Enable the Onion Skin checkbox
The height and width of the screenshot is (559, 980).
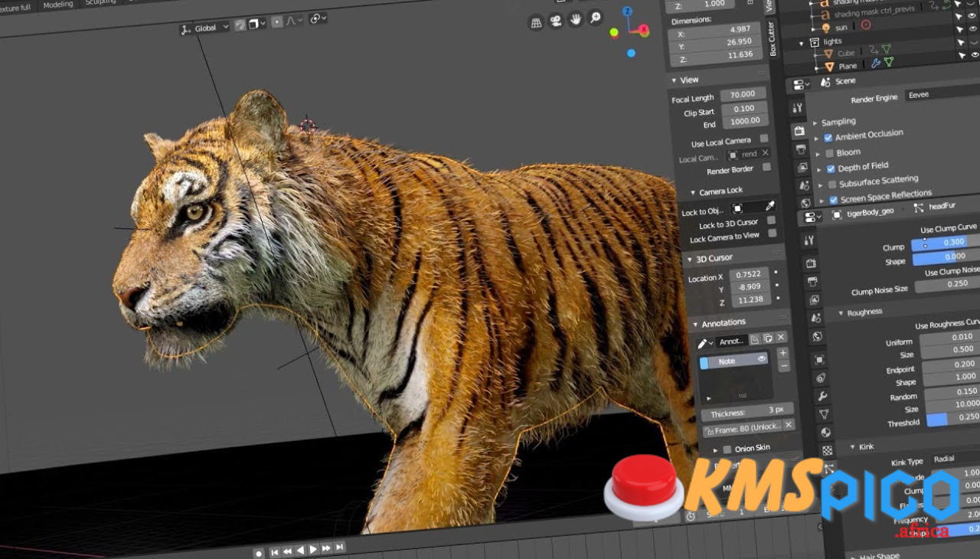(727, 449)
